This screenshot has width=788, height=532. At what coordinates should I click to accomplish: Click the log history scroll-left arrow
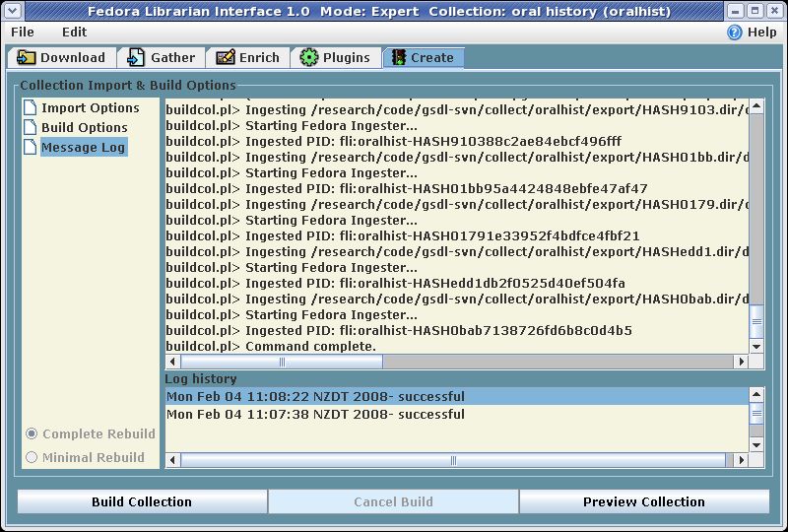[173, 460]
